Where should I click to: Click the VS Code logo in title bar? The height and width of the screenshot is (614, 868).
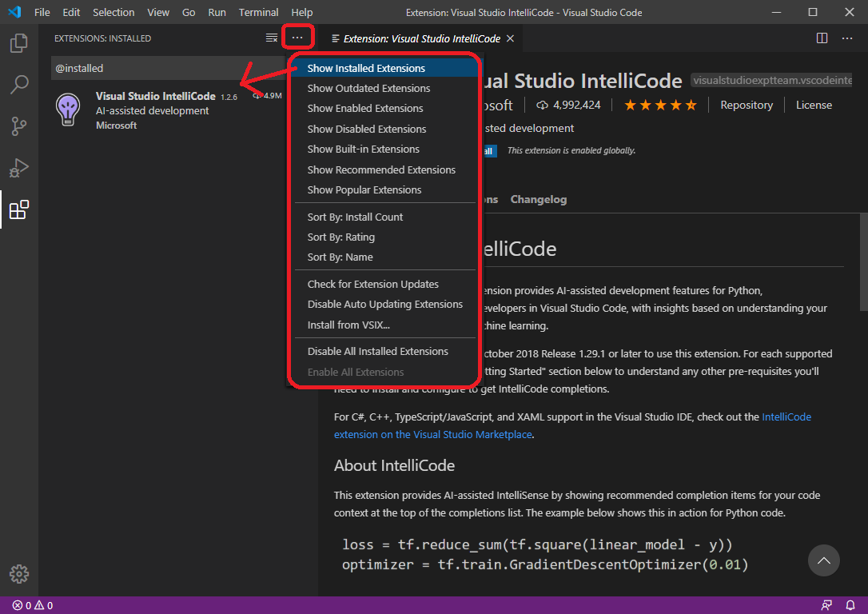tap(15, 12)
